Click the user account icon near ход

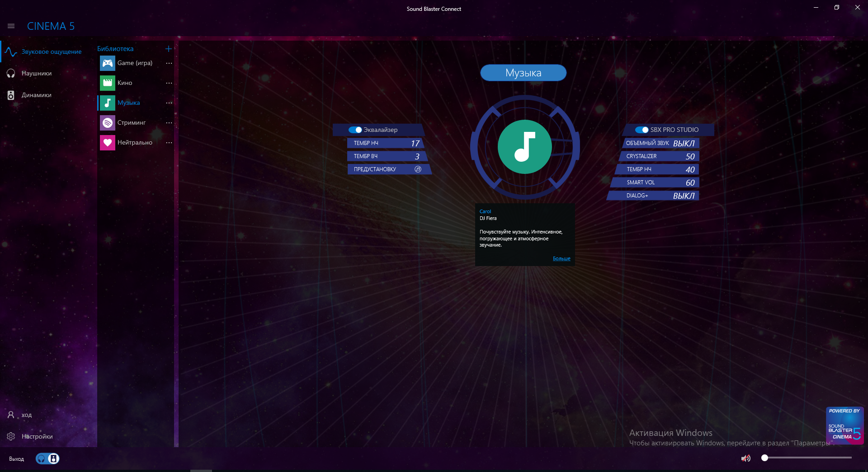11,415
